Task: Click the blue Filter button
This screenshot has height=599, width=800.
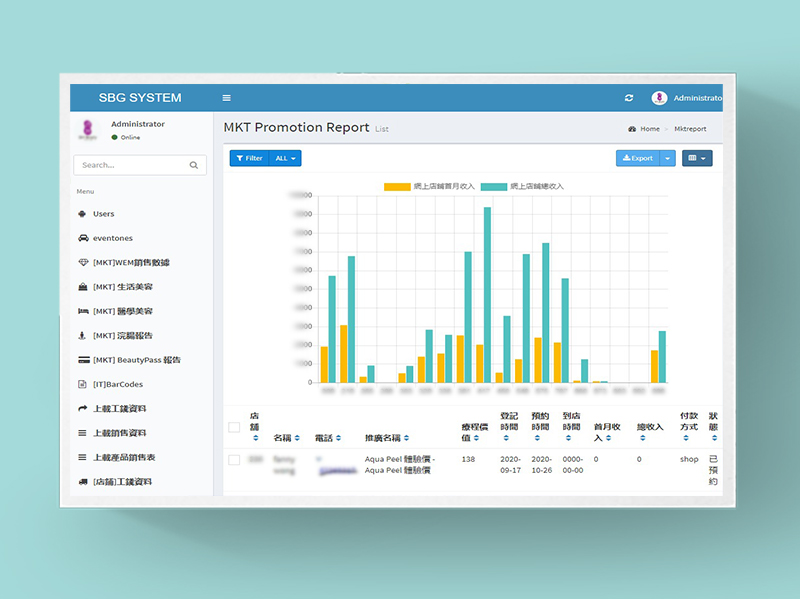Action: (250, 158)
